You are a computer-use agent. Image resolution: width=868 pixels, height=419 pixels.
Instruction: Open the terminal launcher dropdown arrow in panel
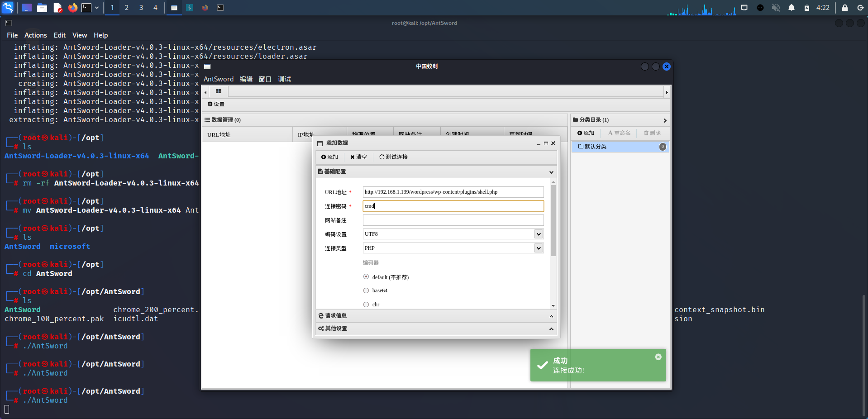[97, 8]
